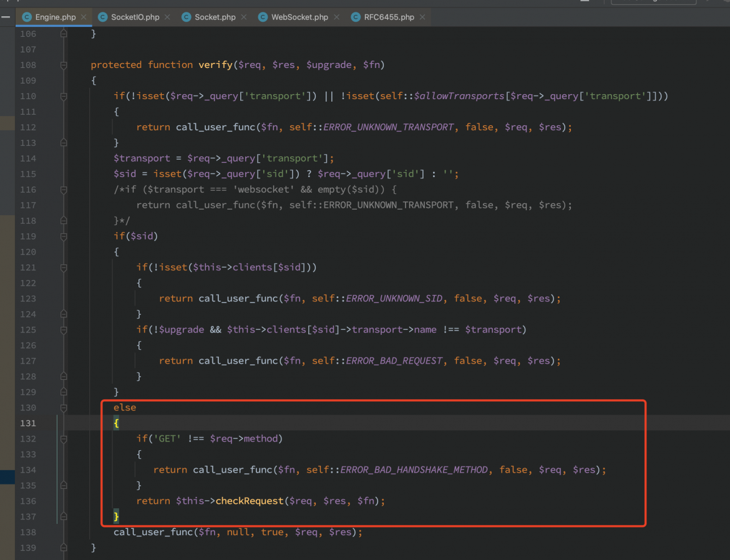This screenshot has width=730, height=560.
Task: Switch to the WebSocket.php tab
Action: pyautogui.click(x=299, y=17)
